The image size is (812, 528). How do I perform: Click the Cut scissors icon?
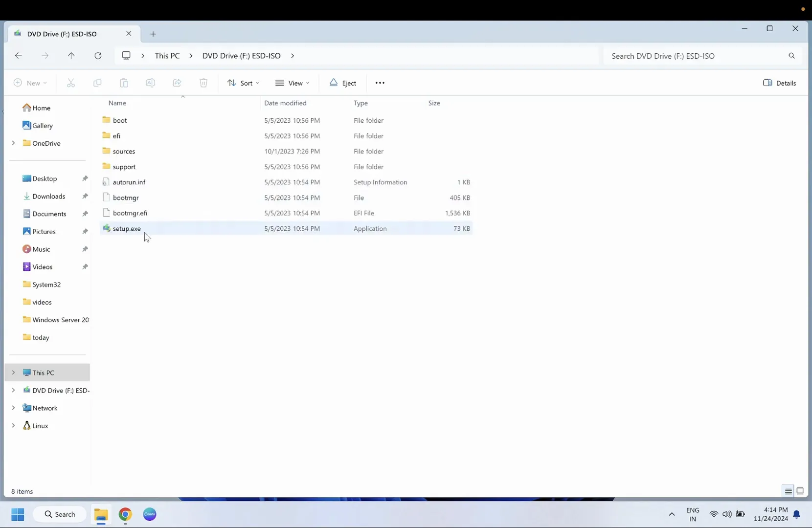coord(71,83)
